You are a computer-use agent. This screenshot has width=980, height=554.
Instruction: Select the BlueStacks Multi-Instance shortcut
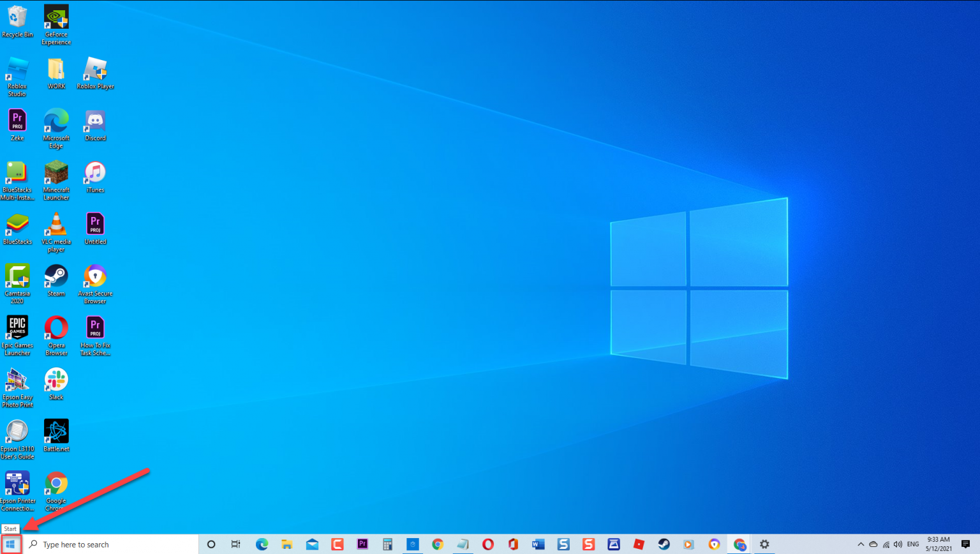[x=17, y=181]
